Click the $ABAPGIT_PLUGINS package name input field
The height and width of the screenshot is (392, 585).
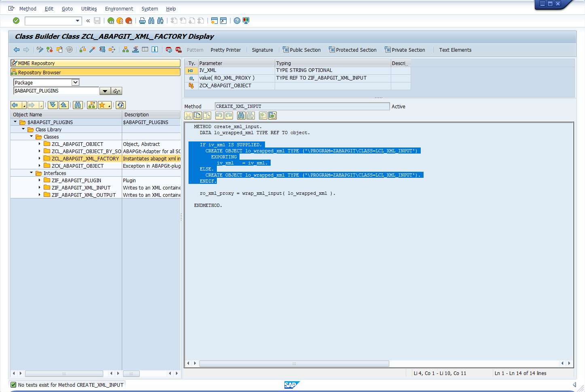pos(56,91)
